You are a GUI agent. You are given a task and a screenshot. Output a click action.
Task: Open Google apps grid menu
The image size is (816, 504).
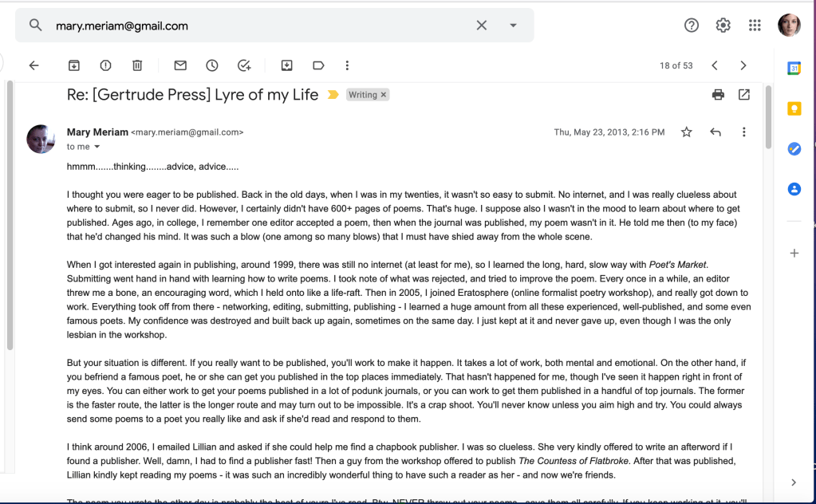755,26
